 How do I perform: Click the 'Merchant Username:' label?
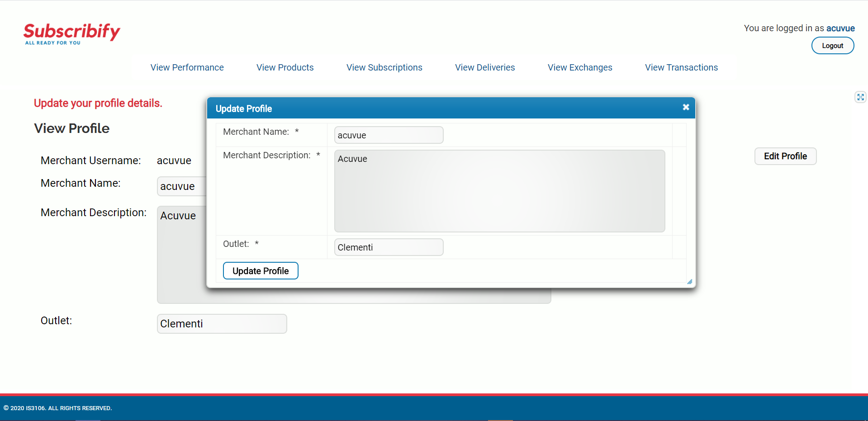click(91, 161)
